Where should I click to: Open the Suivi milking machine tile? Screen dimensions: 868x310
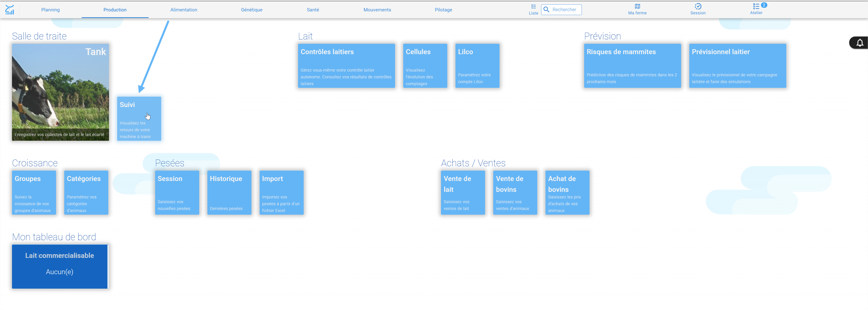coord(139,119)
